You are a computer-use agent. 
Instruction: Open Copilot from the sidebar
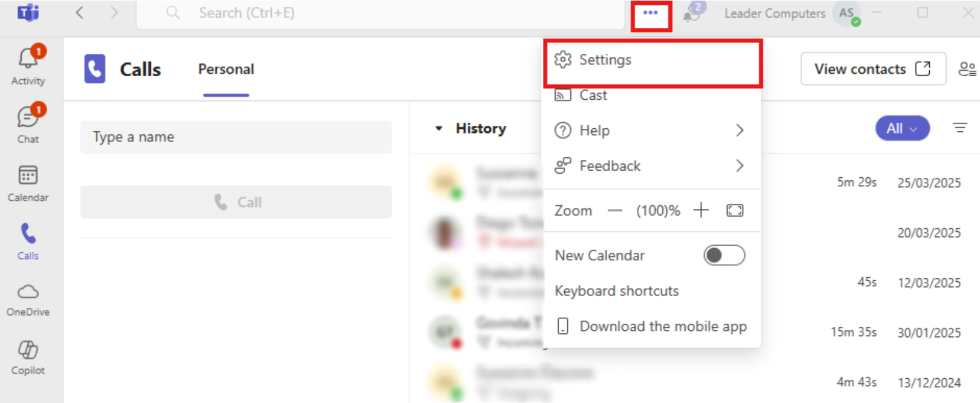[x=28, y=357]
